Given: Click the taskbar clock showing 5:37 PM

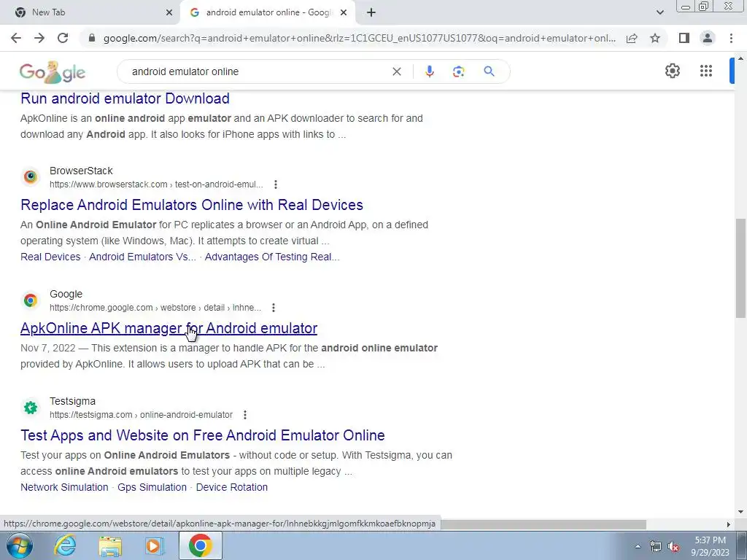Looking at the screenshot, I should pos(710,546).
